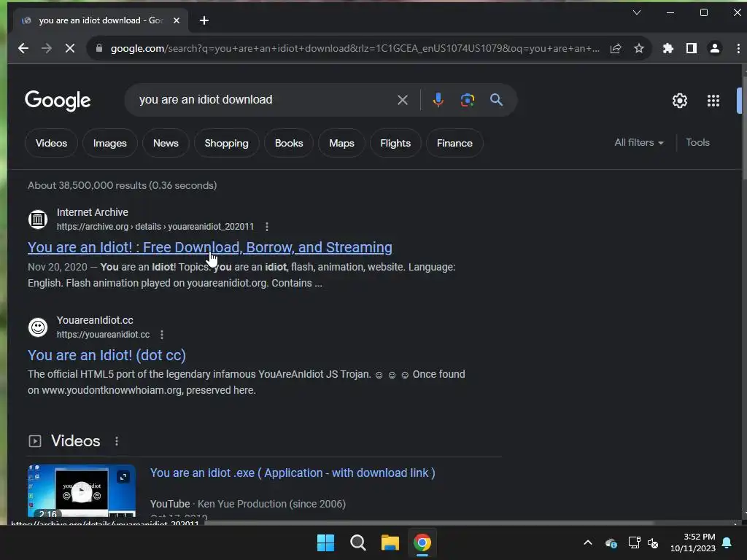Go back to the previous page
Image resolution: width=747 pixels, height=560 pixels.
point(23,48)
